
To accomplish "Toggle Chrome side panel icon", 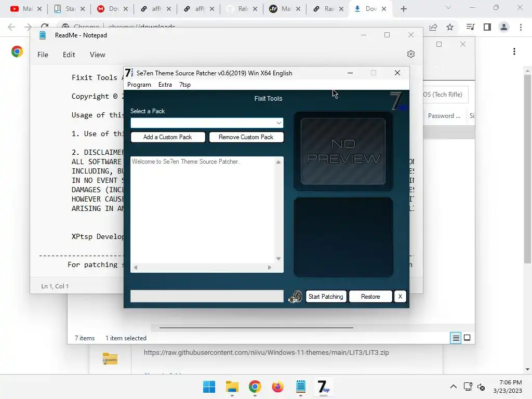I will 487,27.
